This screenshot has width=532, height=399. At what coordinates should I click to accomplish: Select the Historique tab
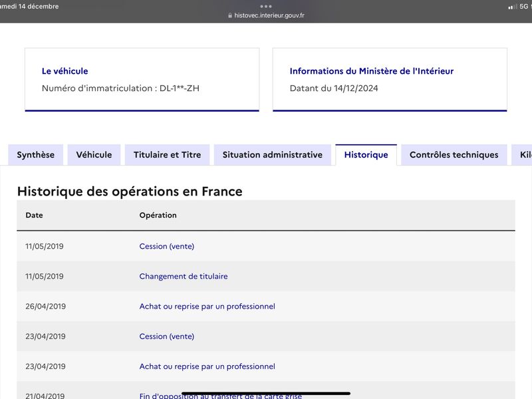point(366,155)
